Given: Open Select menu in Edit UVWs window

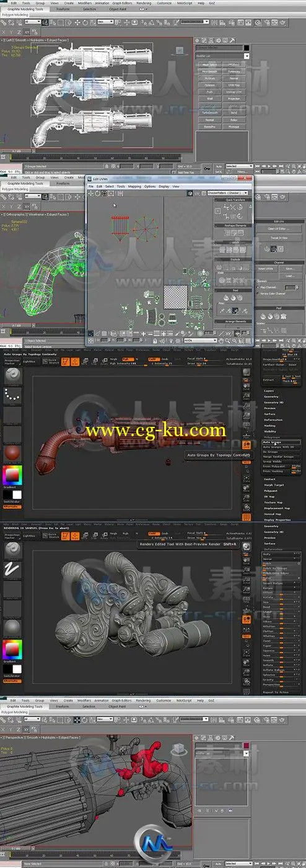Looking at the screenshot, I should point(110,187).
